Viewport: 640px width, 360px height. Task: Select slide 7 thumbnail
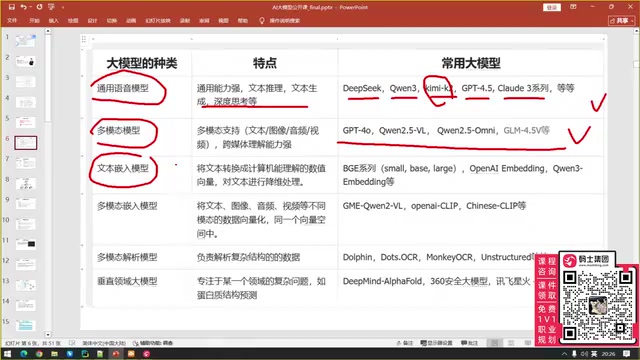pos(25,163)
